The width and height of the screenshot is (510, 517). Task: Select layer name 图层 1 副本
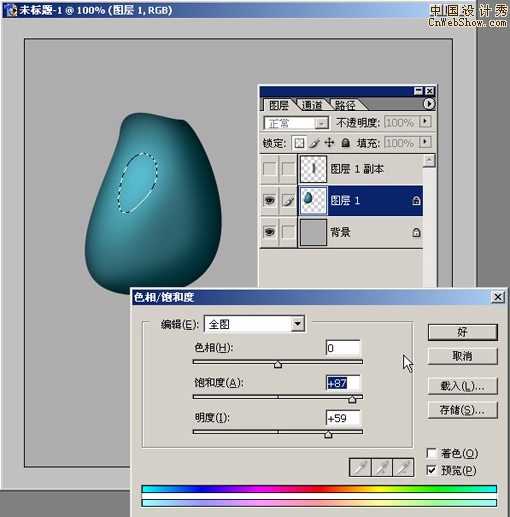(x=357, y=169)
